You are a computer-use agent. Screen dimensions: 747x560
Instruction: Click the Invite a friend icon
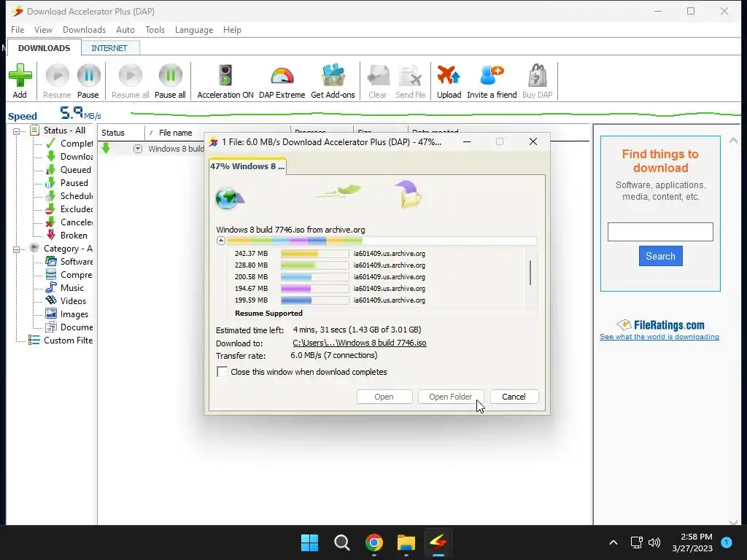(x=492, y=76)
